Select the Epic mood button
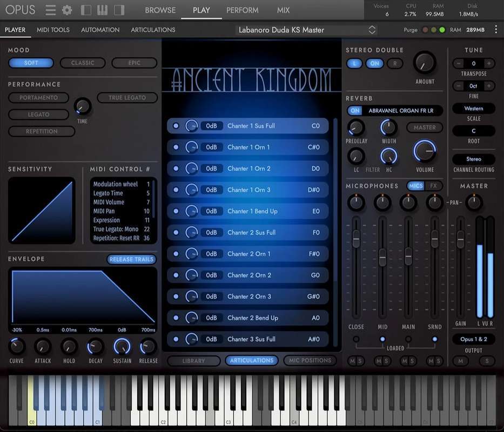 tap(134, 63)
